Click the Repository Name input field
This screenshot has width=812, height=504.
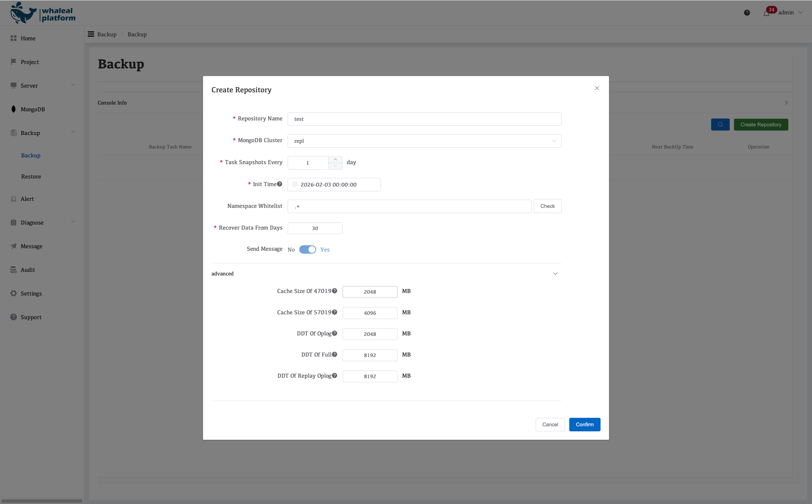424,119
